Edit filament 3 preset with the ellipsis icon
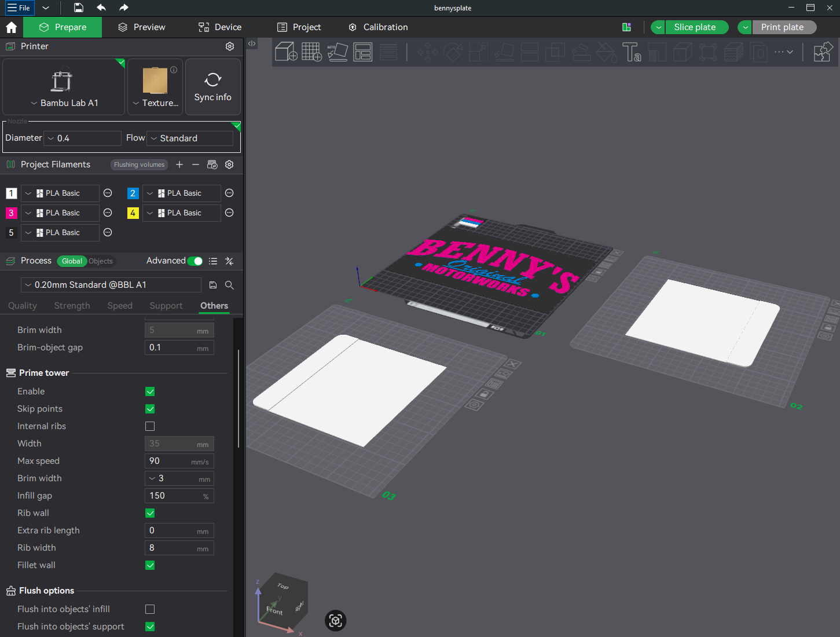This screenshot has width=840, height=637. (x=108, y=213)
